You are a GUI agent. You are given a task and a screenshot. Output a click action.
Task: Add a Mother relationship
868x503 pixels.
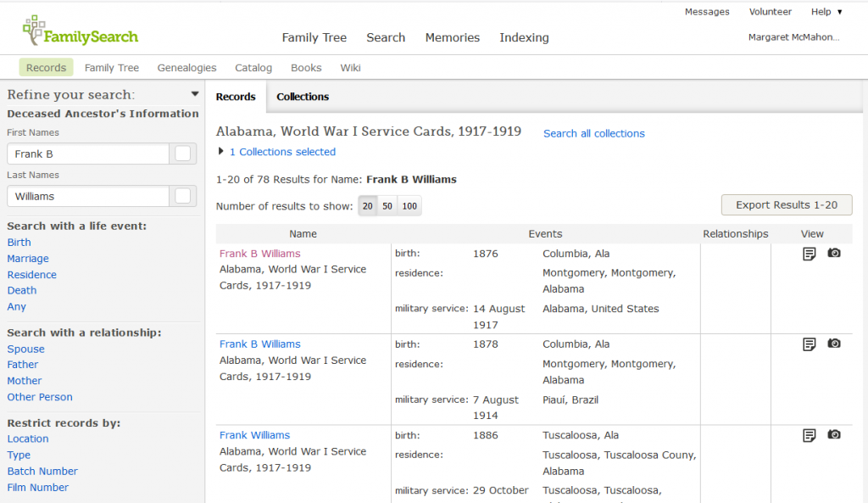(25, 381)
